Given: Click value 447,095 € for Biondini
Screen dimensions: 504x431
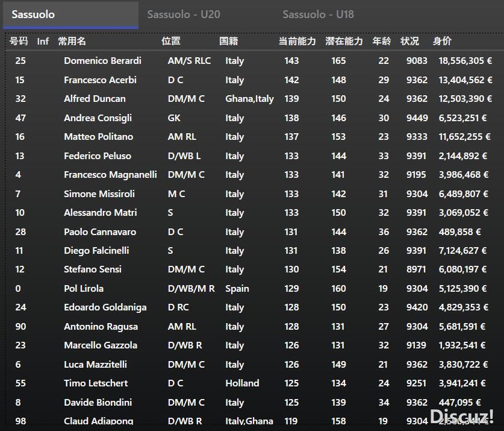Looking at the screenshot, I should [x=459, y=403].
